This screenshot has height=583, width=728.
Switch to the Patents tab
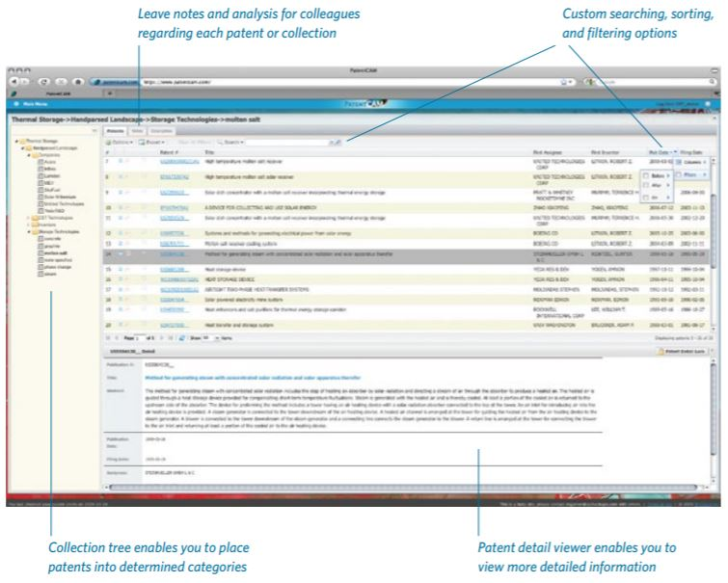tap(115, 131)
